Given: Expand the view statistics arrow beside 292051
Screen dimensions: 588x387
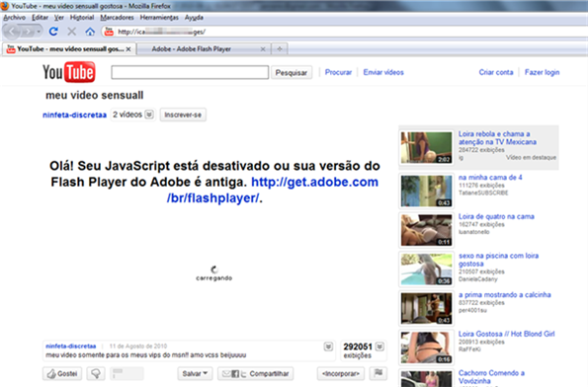Looking at the screenshot, I should click(x=379, y=347).
